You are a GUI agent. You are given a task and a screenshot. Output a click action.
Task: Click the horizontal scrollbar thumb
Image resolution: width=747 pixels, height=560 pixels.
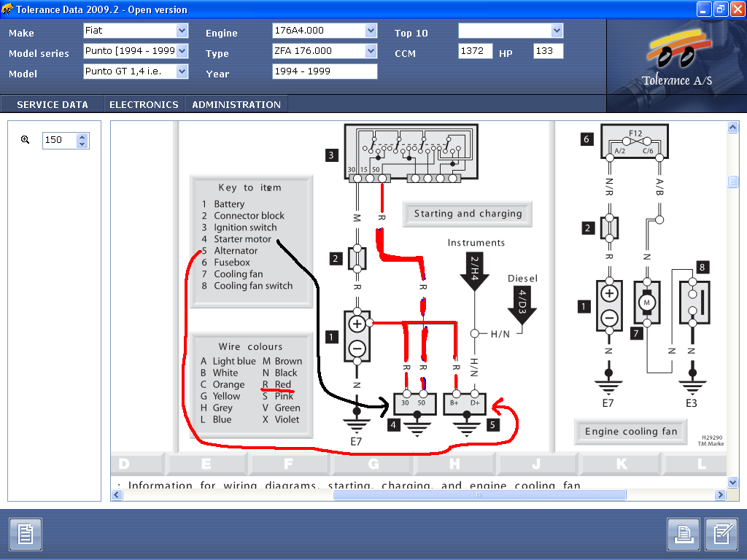(x=479, y=495)
